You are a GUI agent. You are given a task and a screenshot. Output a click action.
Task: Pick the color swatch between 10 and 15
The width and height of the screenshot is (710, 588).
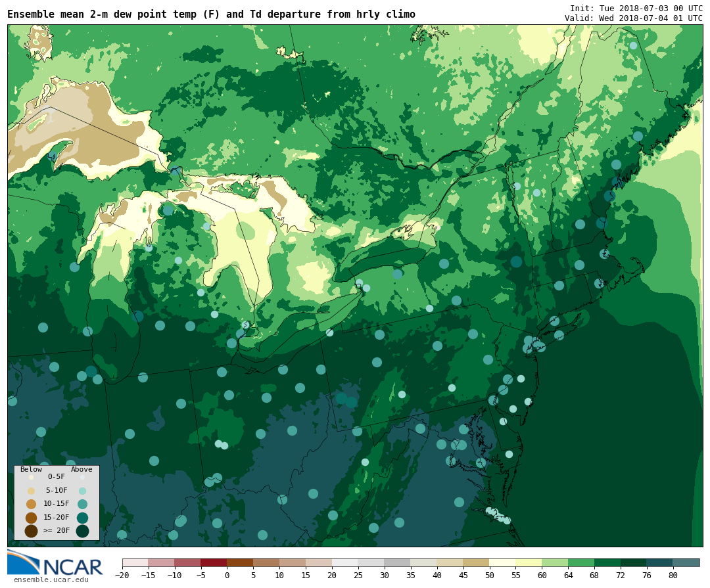click(x=293, y=562)
